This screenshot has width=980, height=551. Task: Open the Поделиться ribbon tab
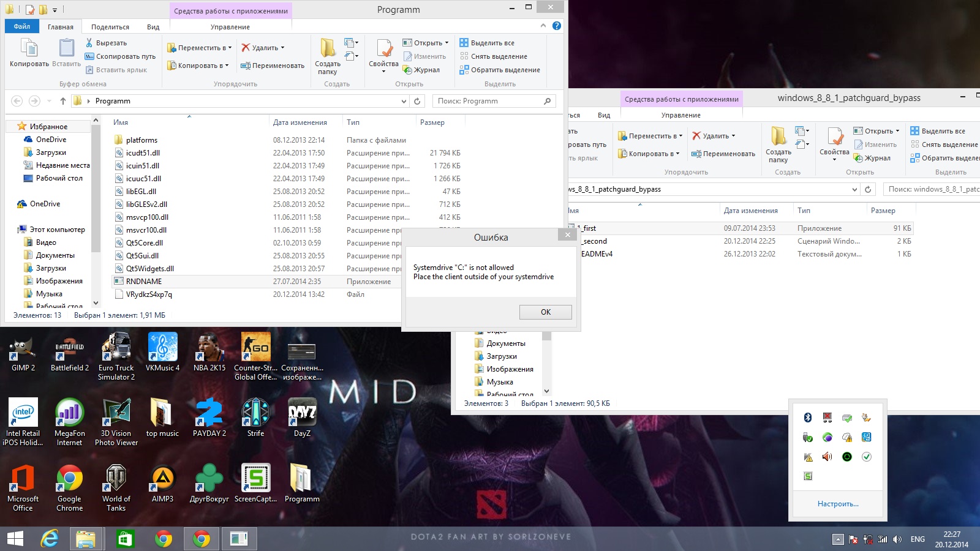click(110, 27)
